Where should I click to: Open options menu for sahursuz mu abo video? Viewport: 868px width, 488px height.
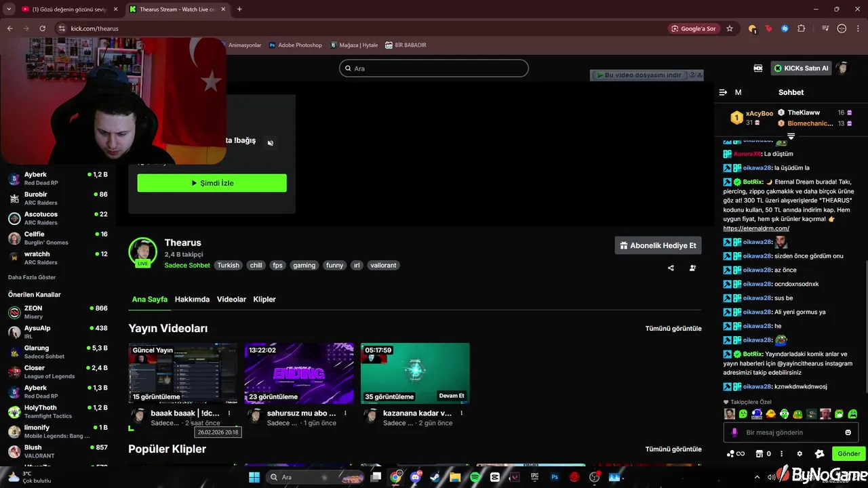tap(345, 413)
